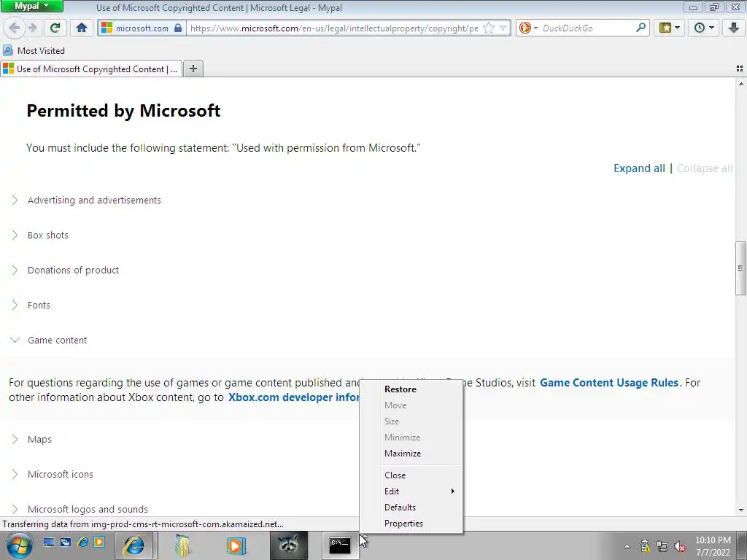Click the Show Desktop quick launch icon
The width and height of the screenshot is (747, 560).
coord(49,542)
